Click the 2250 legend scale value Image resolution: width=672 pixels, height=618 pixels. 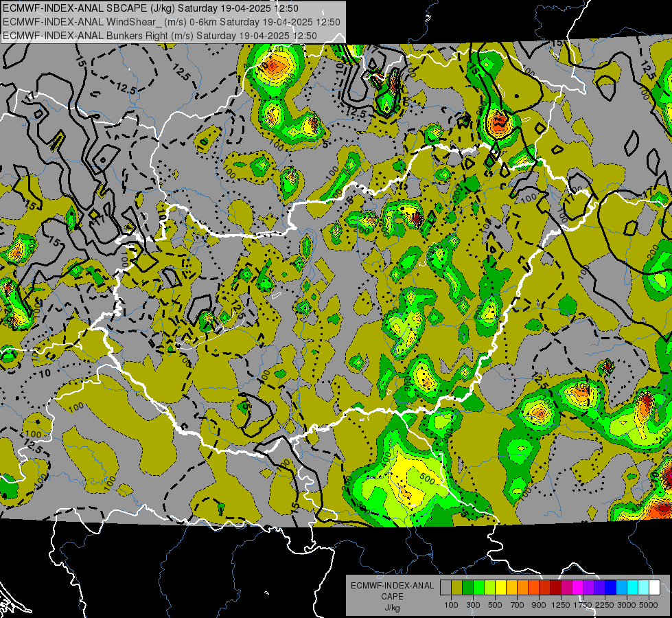(x=605, y=605)
